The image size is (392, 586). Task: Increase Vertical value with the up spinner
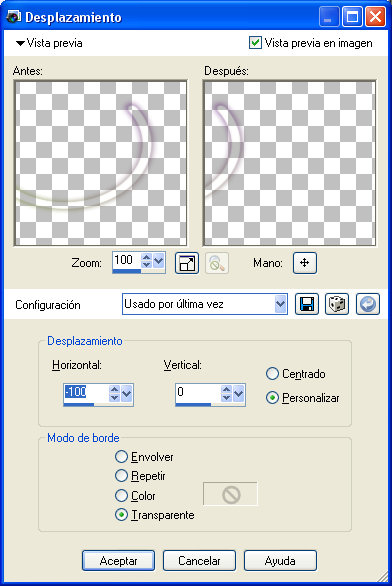click(x=226, y=389)
